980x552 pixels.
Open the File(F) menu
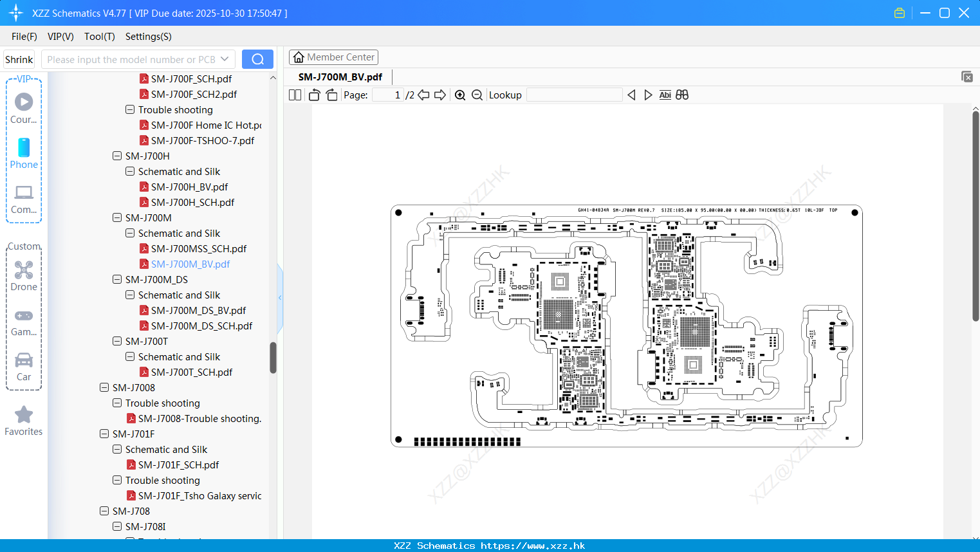[x=24, y=37]
